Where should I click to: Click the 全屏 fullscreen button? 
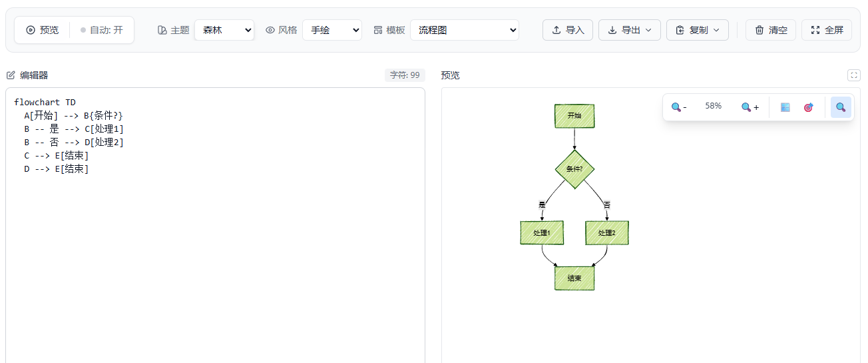[x=827, y=30]
